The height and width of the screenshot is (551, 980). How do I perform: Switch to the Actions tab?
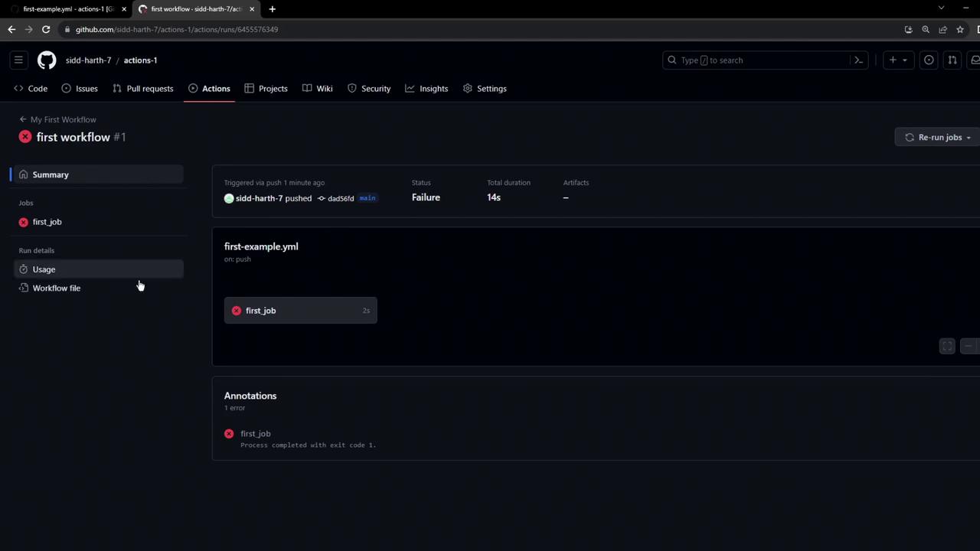point(209,88)
